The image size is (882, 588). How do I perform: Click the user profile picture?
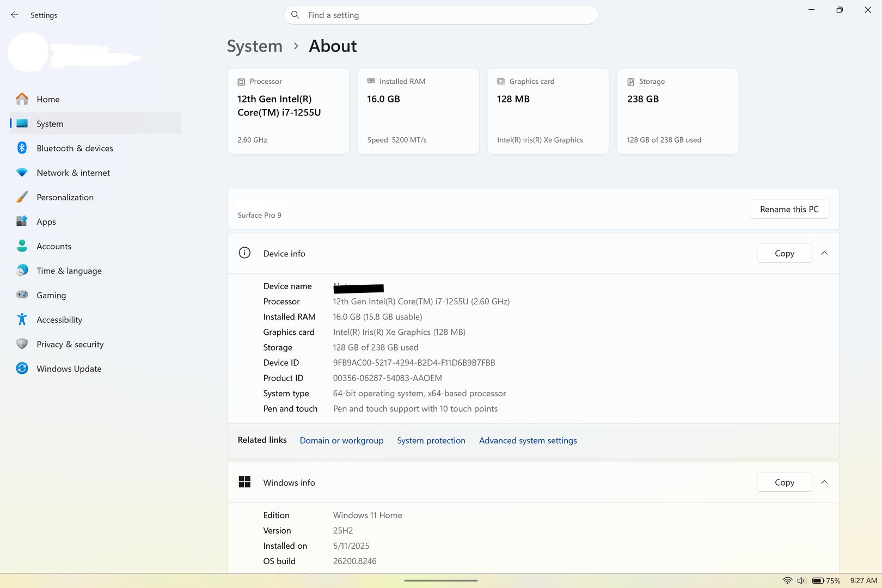point(28,52)
